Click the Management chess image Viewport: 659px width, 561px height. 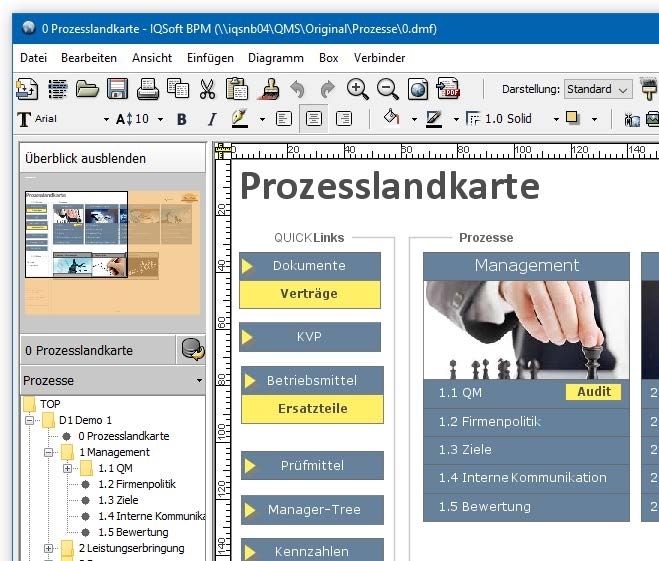(526, 330)
